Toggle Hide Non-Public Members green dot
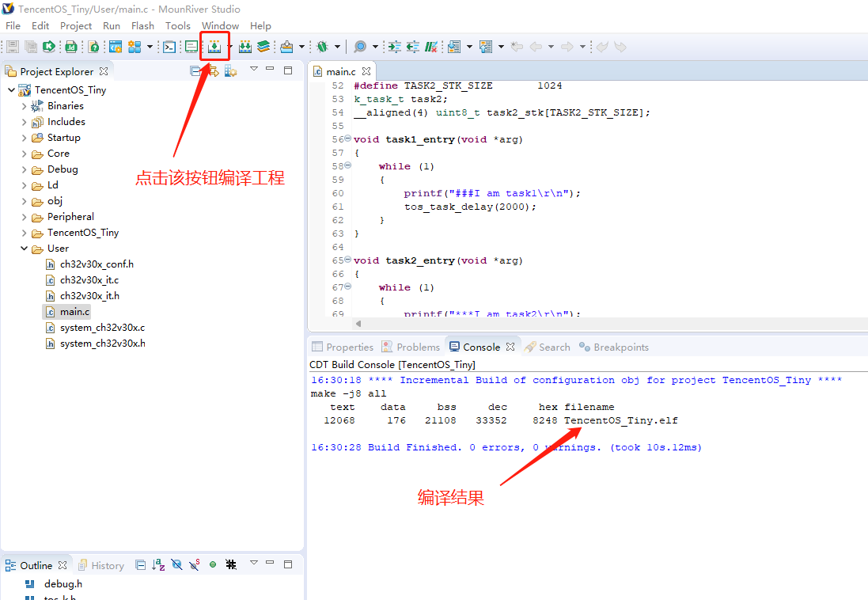 213,564
